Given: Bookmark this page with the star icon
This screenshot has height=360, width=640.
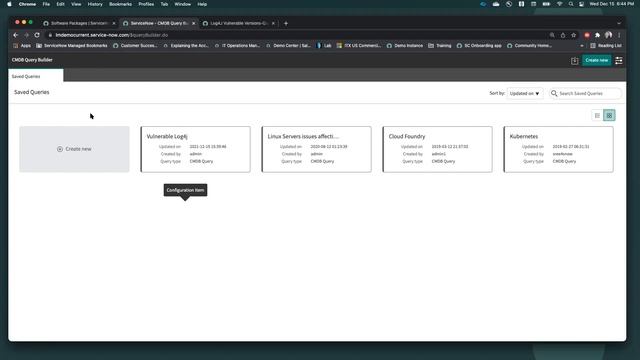Looking at the screenshot, I should click(x=573, y=35).
